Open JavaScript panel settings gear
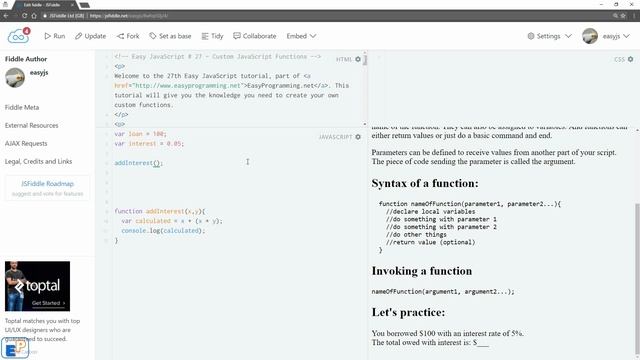This screenshot has width=640, height=360. pos(358,137)
